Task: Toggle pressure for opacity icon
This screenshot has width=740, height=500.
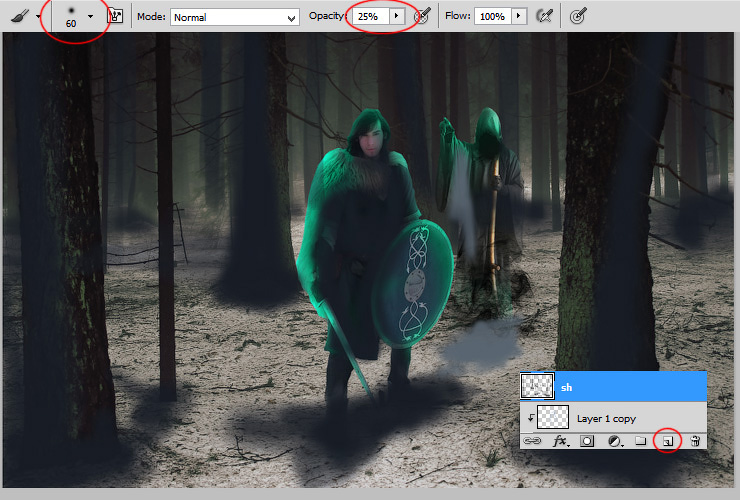Action: tap(422, 17)
